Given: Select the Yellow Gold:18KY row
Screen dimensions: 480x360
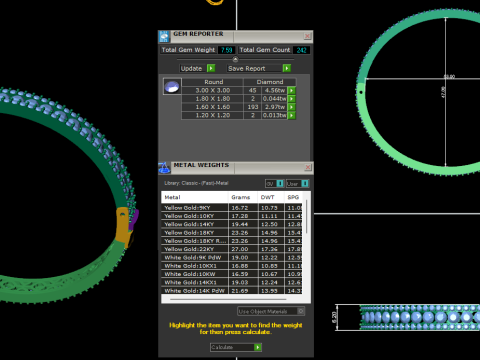Looking at the screenshot, I should 232,233.
